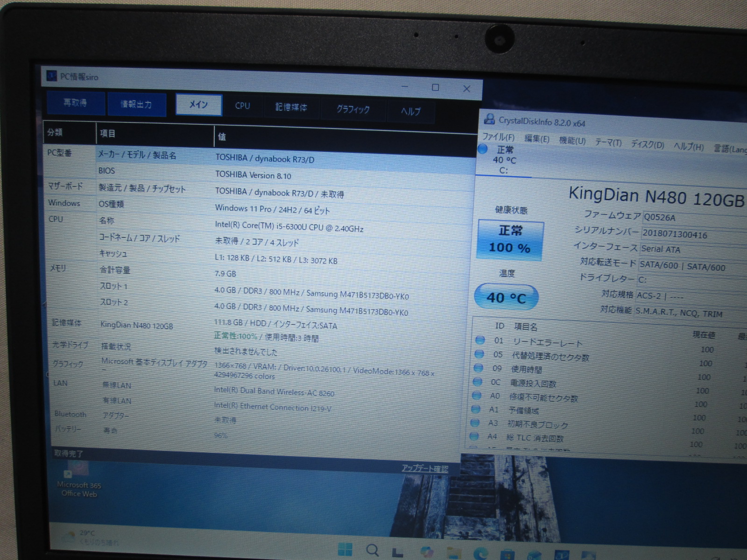Select Intel(R) Ethernet Connection I219-V value
The image size is (747, 560).
coord(273,407)
